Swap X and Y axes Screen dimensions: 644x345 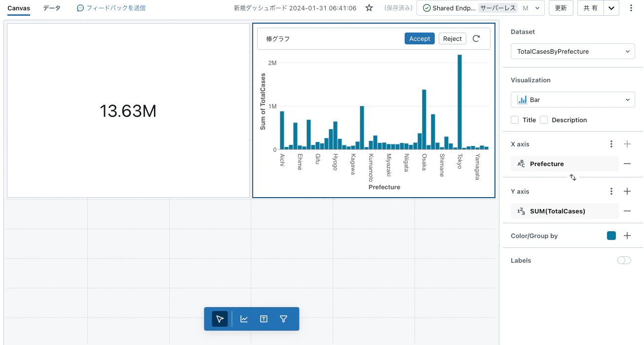tap(573, 177)
